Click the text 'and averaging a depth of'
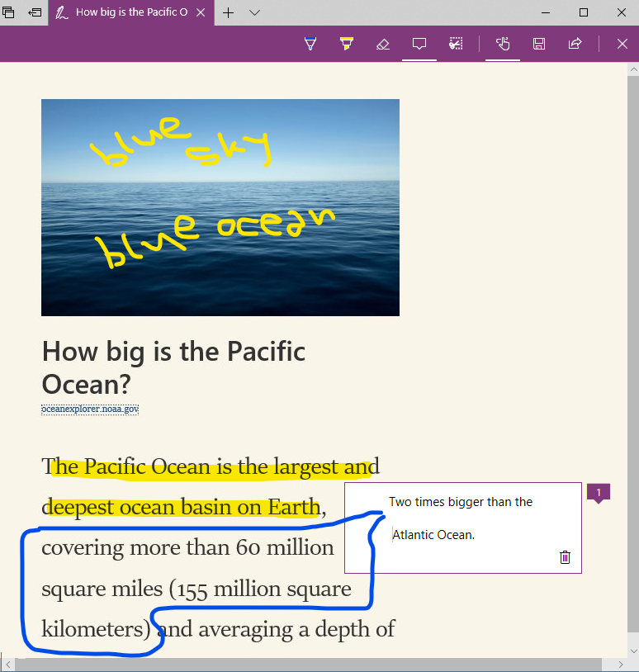Viewport: 639px width, 672px height. click(276, 629)
